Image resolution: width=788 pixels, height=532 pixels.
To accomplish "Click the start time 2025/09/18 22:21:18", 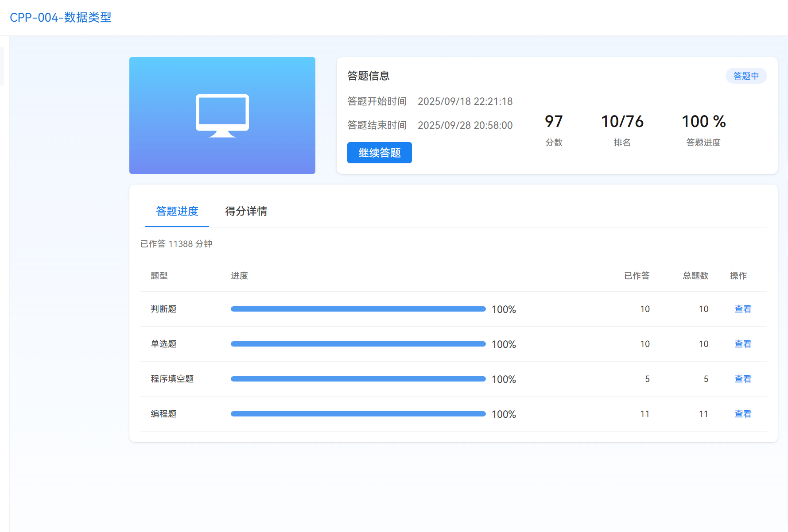I will [465, 101].
